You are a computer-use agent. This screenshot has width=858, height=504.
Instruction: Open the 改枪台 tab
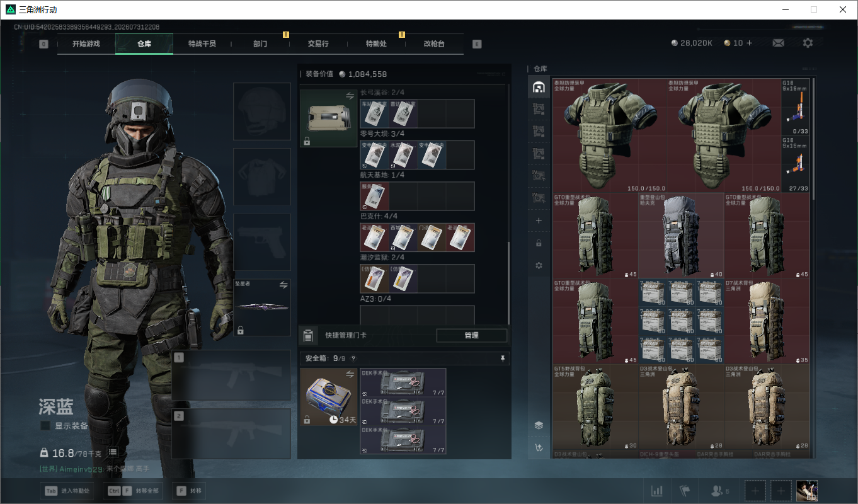[434, 44]
